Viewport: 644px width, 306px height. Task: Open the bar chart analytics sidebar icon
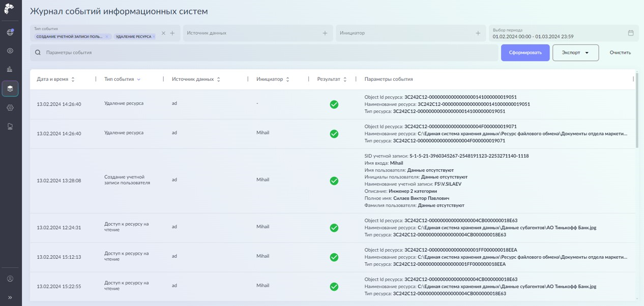[10, 69]
